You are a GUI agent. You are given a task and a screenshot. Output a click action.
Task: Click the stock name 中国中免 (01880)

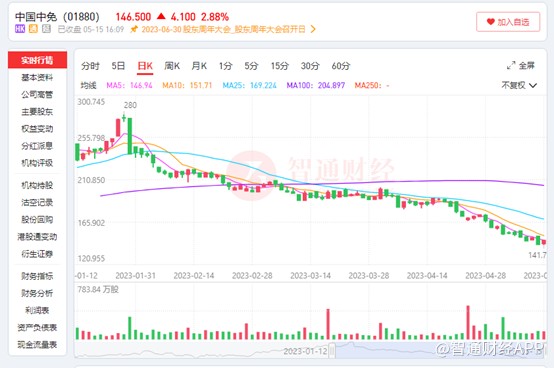click(x=57, y=17)
